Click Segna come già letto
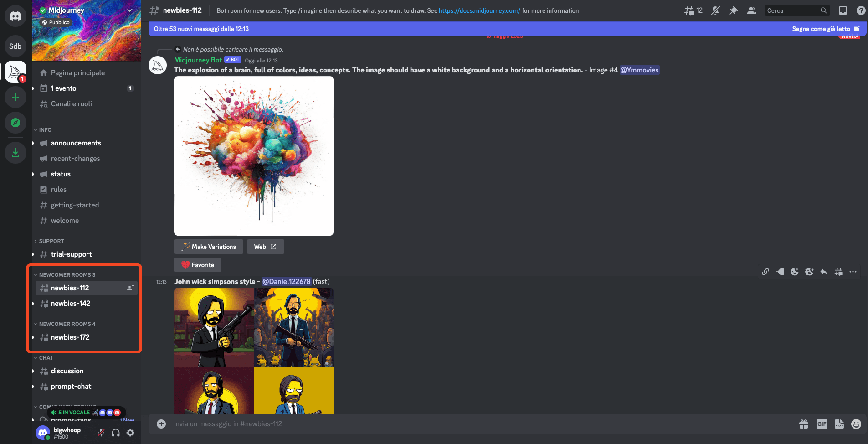This screenshot has width=868, height=444. point(826,29)
